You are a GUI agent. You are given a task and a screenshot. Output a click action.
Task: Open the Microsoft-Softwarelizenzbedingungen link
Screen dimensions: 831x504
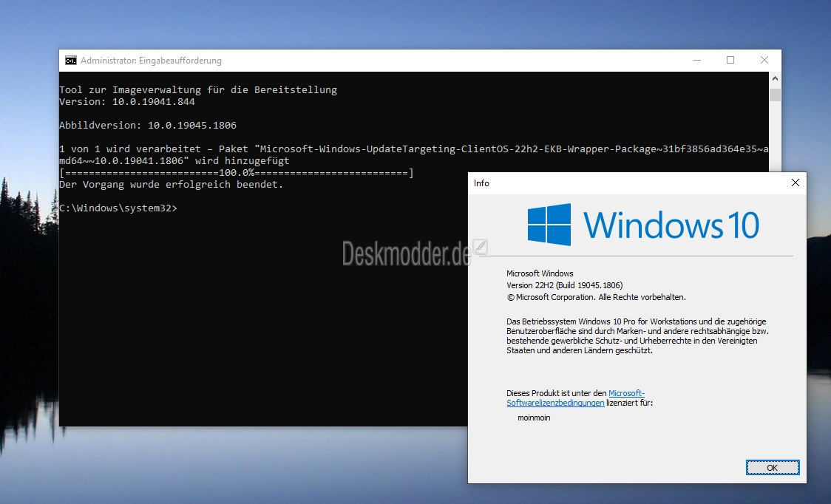(575, 398)
